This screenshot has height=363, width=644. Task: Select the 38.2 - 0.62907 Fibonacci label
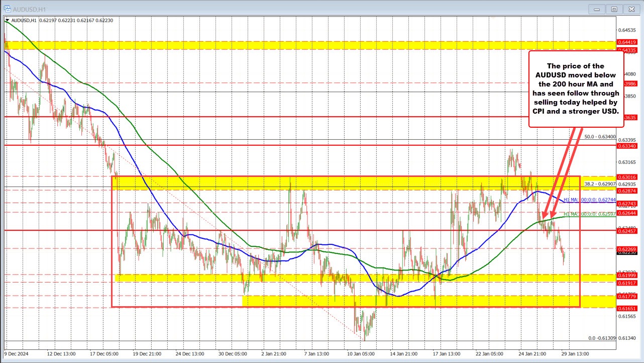[x=600, y=184]
